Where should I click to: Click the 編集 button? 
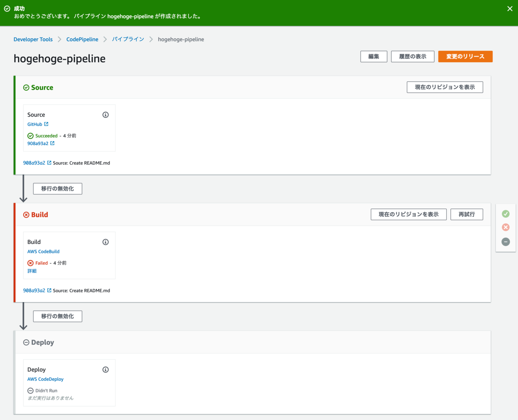coord(374,57)
